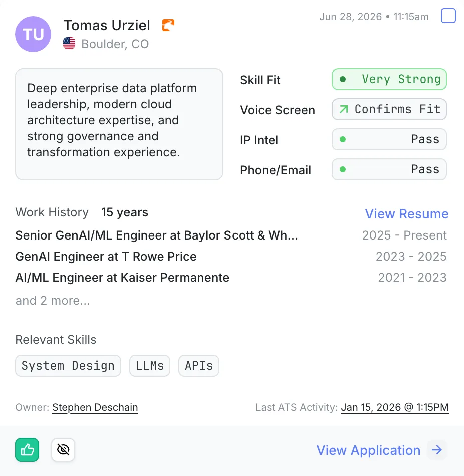Open the View Resume link
This screenshot has height=476, width=464.
(406, 214)
